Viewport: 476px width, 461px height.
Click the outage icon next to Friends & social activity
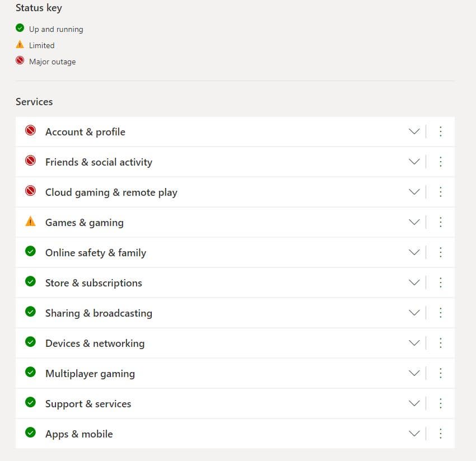(30, 161)
